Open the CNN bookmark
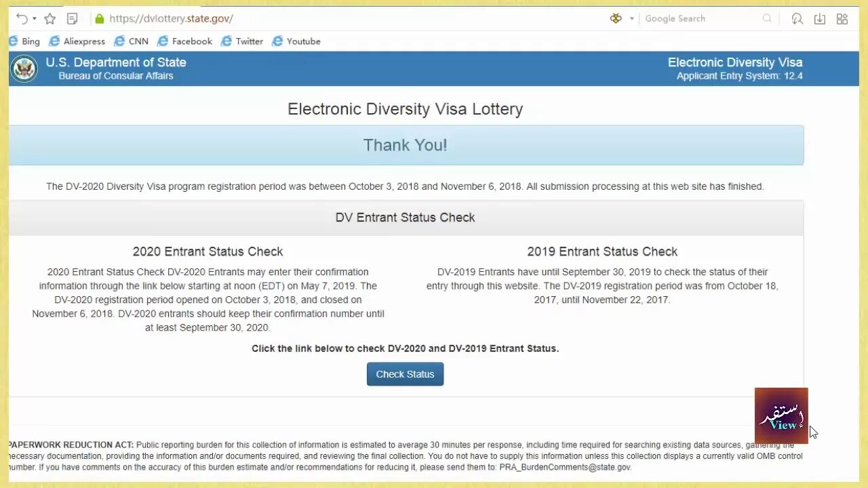Screen dimensions: 868x488 pyautogui.click(x=131, y=41)
